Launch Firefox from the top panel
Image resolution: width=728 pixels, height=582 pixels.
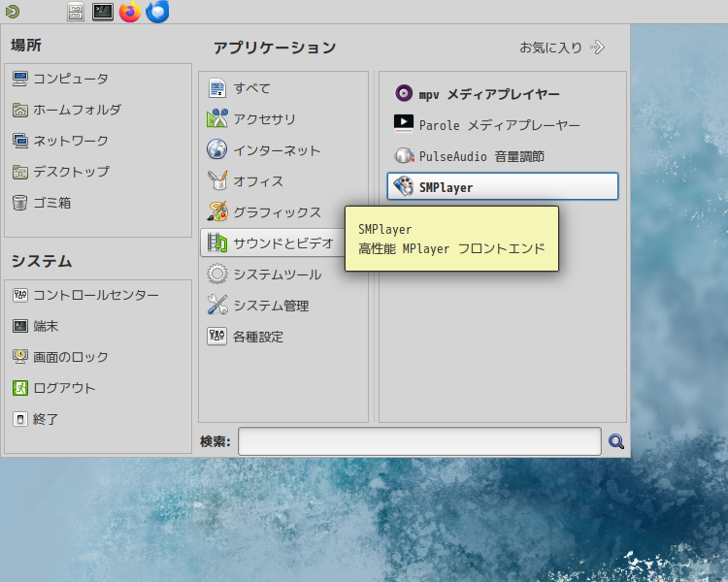click(130, 12)
